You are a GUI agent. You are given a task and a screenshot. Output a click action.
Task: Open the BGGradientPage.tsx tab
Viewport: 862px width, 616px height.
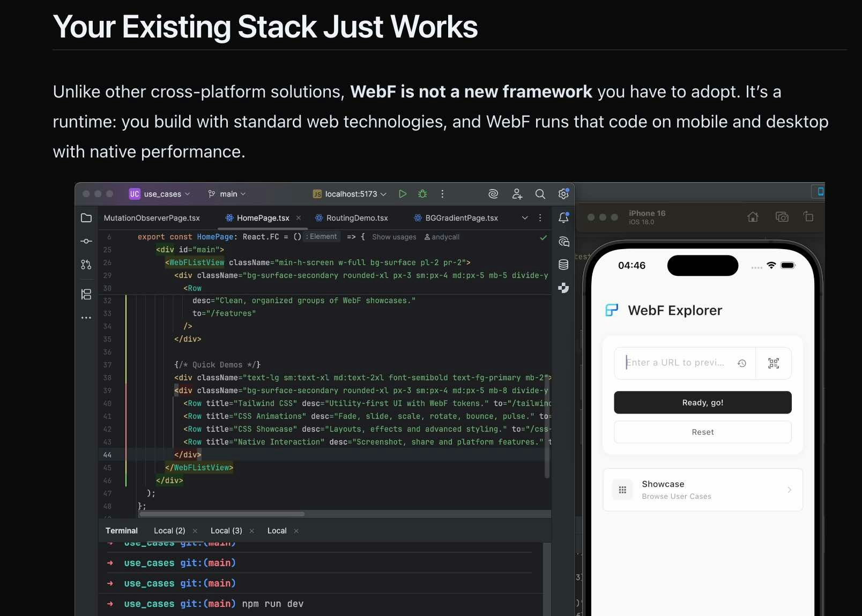click(x=456, y=218)
